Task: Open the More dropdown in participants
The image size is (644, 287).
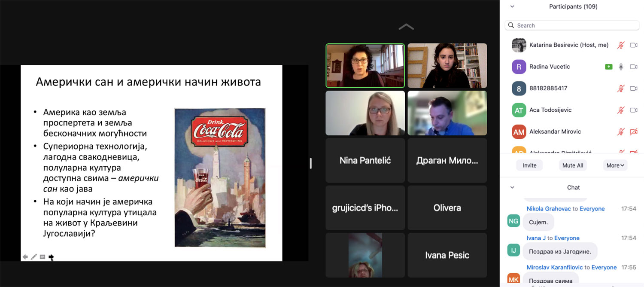Action: click(x=616, y=165)
